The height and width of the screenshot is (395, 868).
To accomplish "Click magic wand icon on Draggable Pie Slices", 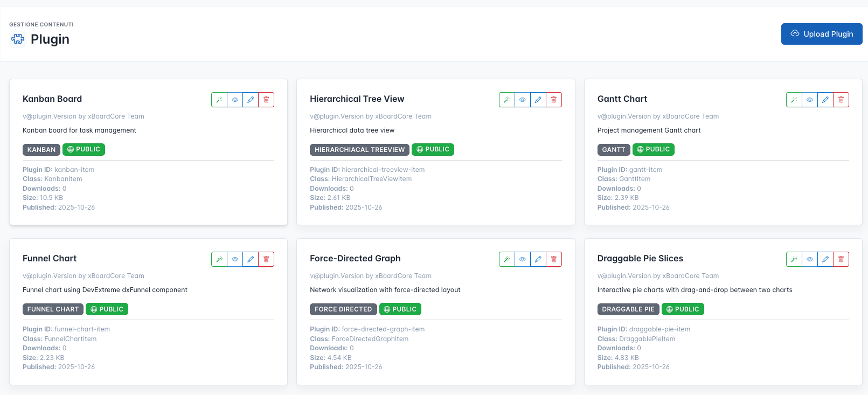I will [x=794, y=259].
